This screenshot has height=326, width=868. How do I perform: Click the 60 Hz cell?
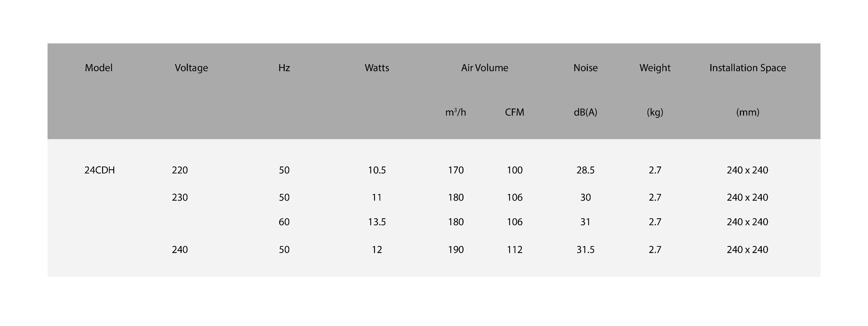click(284, 222)
